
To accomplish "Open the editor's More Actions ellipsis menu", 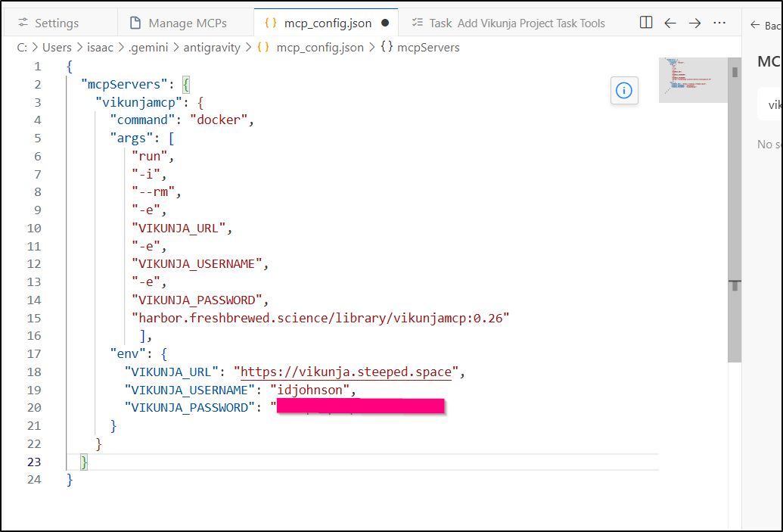I will click(x=719, y=23).
